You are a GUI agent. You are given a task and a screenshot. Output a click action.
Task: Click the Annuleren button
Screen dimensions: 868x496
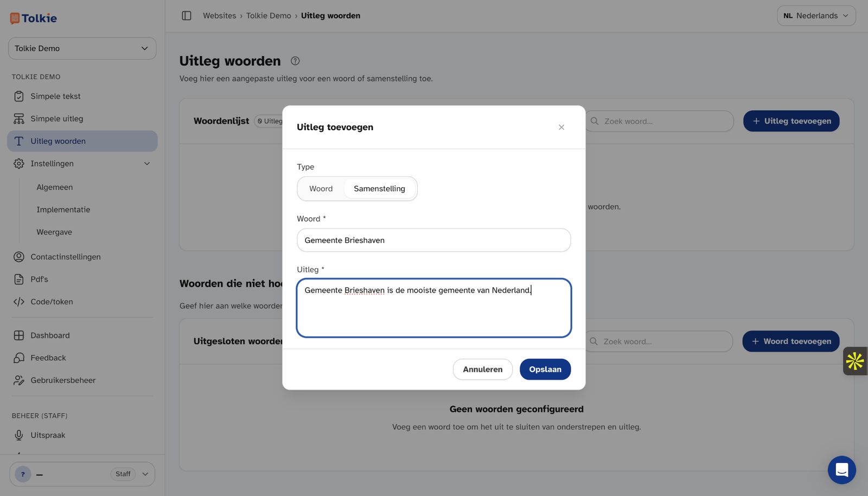(x=483, y=370)
